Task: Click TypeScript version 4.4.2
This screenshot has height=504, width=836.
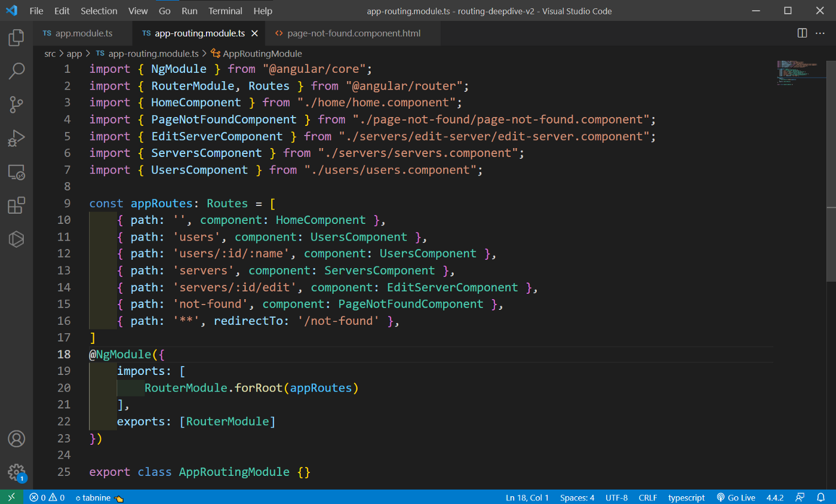Action: click(775, 497)
